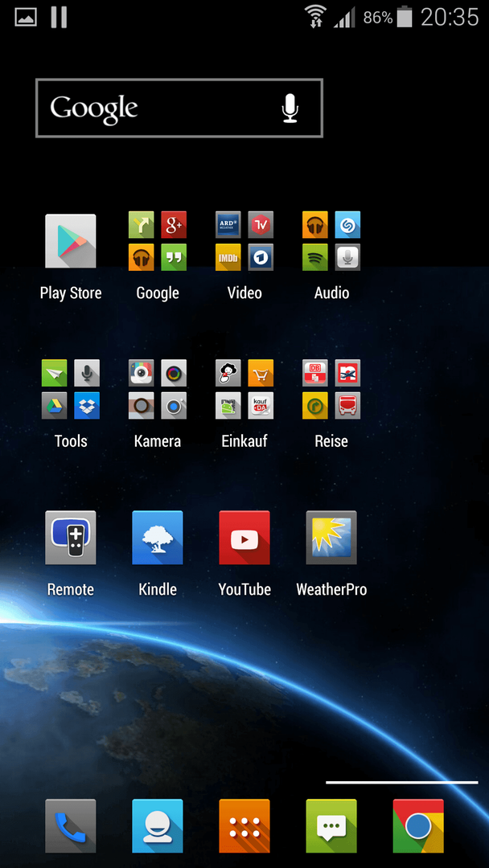The width and height of the screenshot is (489, 868).
Task: Open DB Navigator in the Reise folder
Action: (x=314, y=373)
